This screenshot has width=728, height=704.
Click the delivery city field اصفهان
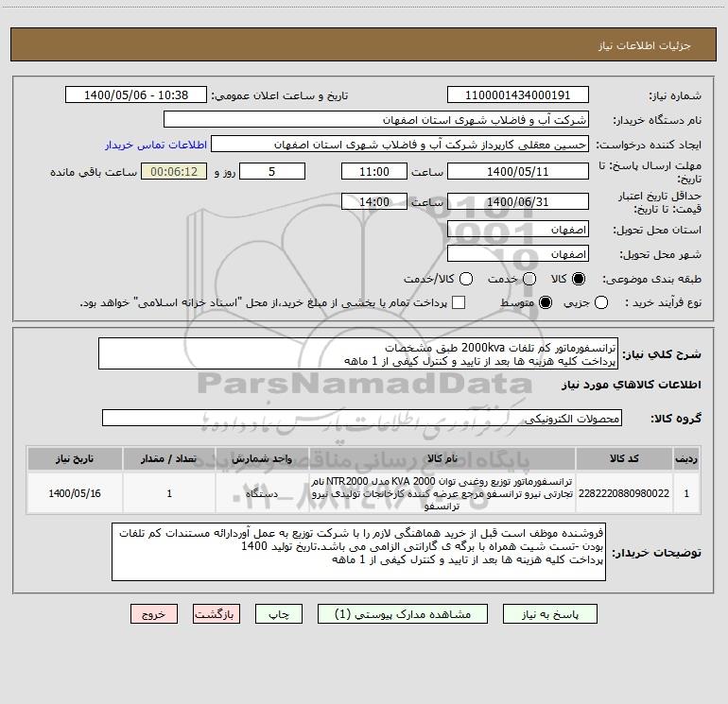click(x=518, y=254)
